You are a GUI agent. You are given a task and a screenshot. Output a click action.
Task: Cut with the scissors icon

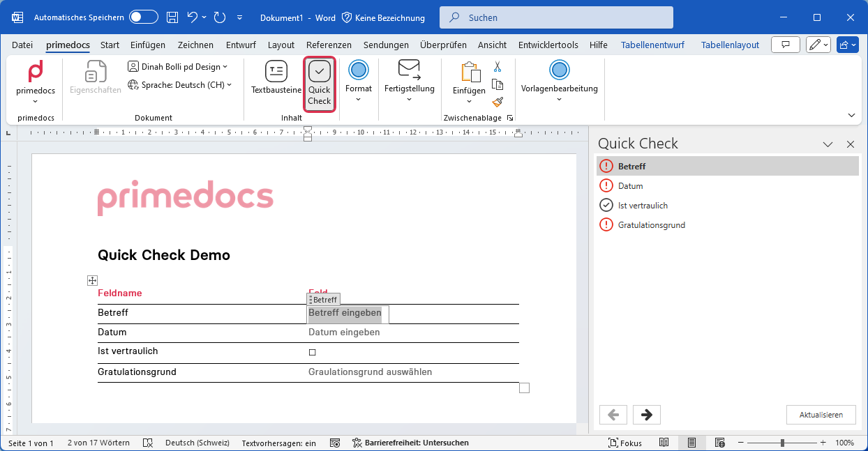tap(497, 67)
